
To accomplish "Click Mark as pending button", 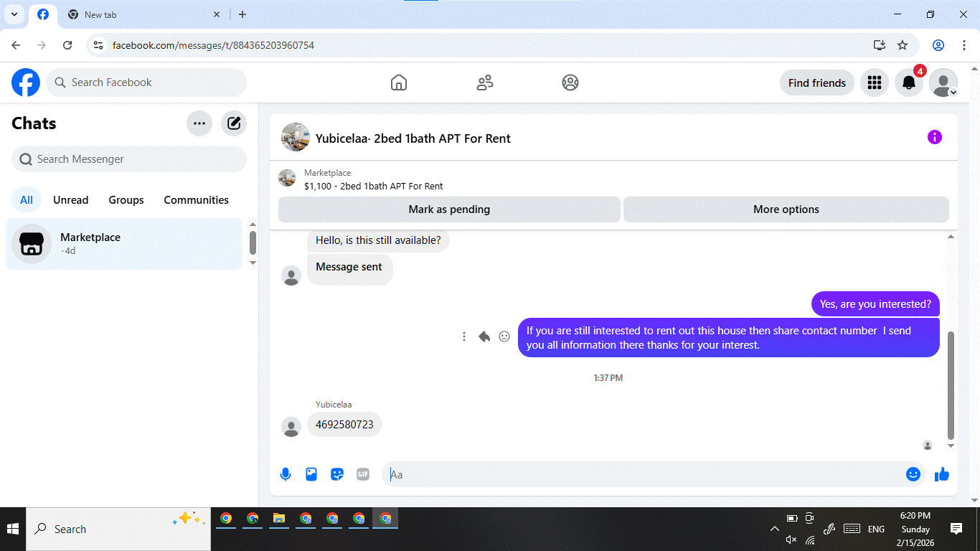I will 449,209.
